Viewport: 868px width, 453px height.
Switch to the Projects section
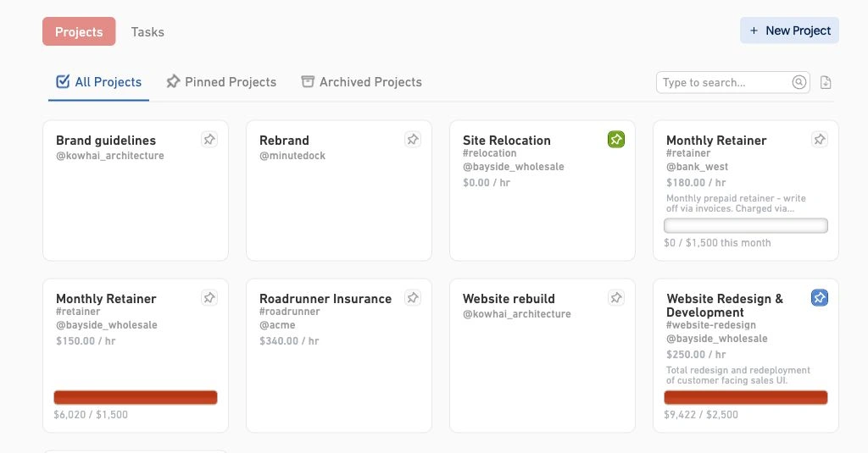(79, 31)
